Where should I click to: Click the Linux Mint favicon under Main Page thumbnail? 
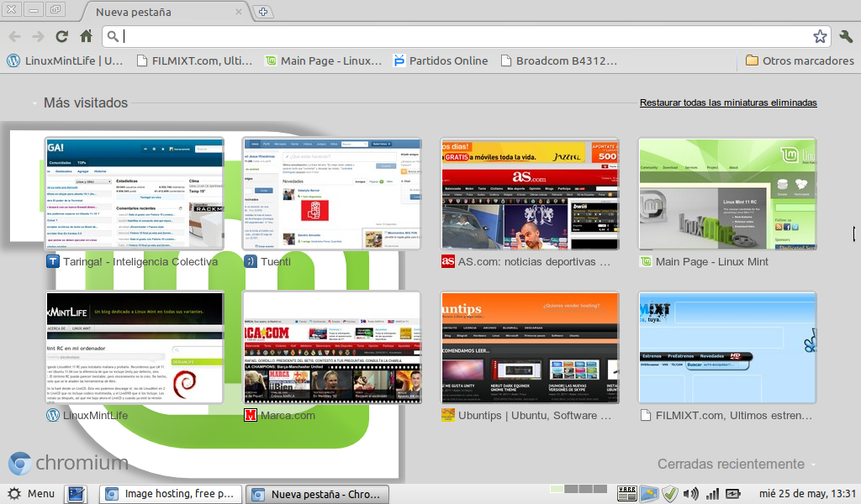(x=646, y=261)
